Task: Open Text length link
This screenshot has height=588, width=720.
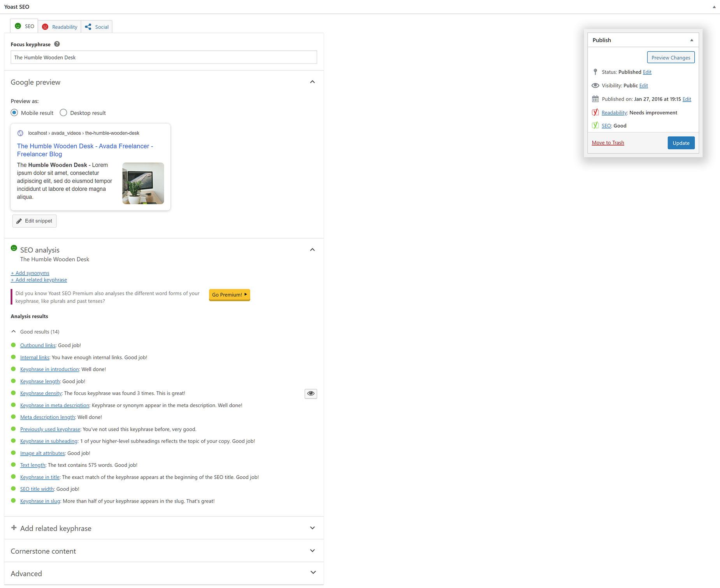Action: coord(33,465)
